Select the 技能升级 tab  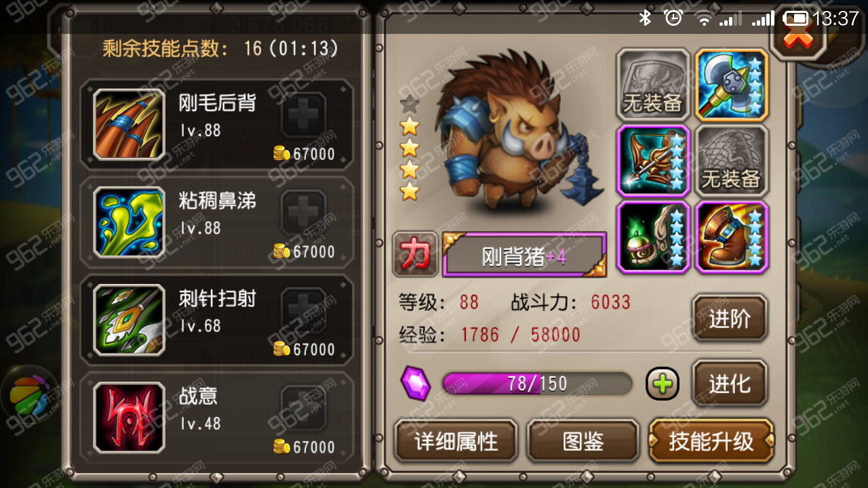pyautogui.click(x=711, y=441)
